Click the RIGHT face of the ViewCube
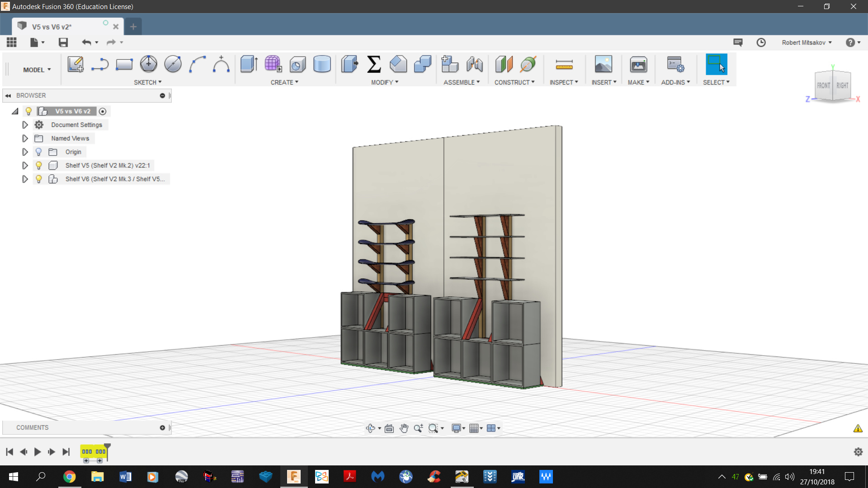The width and height of the screenshot is (868, 488). [x=842, y=85]
